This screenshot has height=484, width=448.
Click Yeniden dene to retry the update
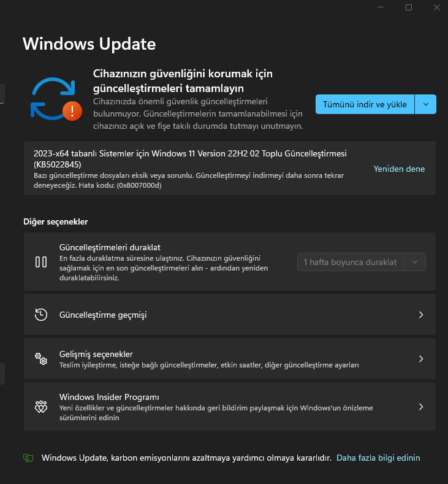(399, 169)
